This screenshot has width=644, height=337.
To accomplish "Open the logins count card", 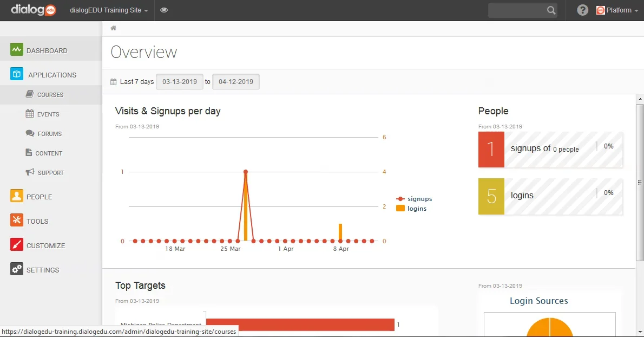I will 550,197.
